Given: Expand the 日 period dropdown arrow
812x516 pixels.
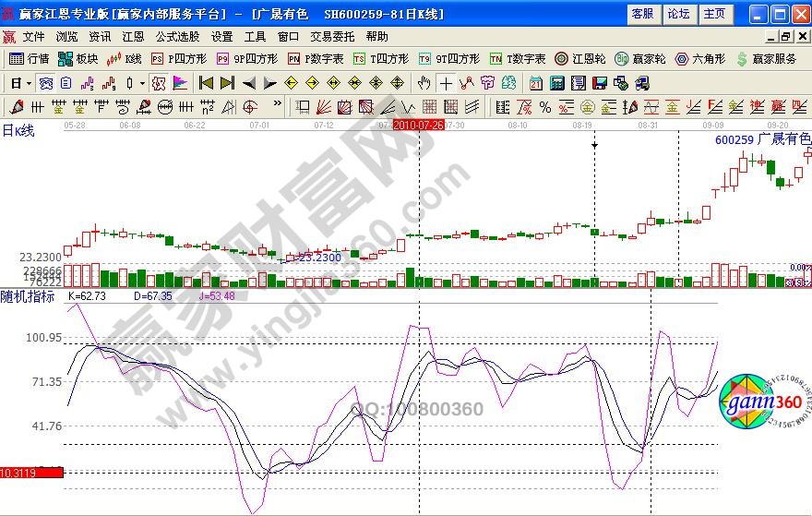Looking at the screenshot, I should pyautogui.click(x=30, y=83).
